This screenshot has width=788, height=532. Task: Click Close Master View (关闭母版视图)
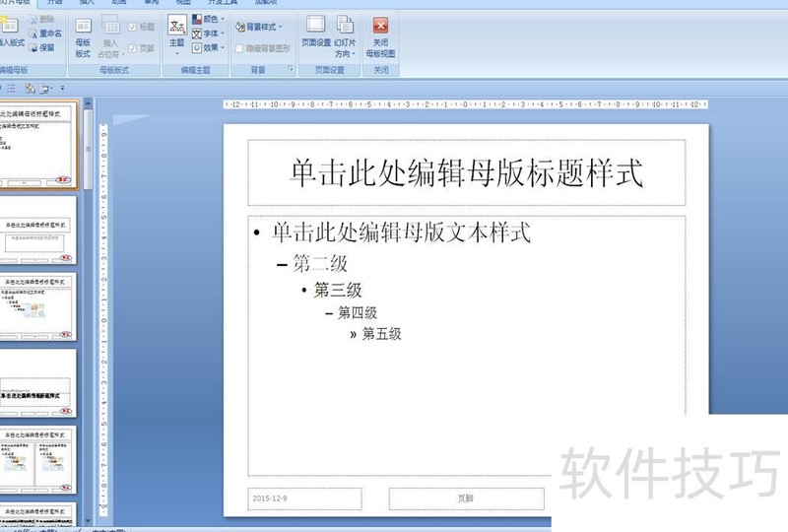[x=380, y=37]
